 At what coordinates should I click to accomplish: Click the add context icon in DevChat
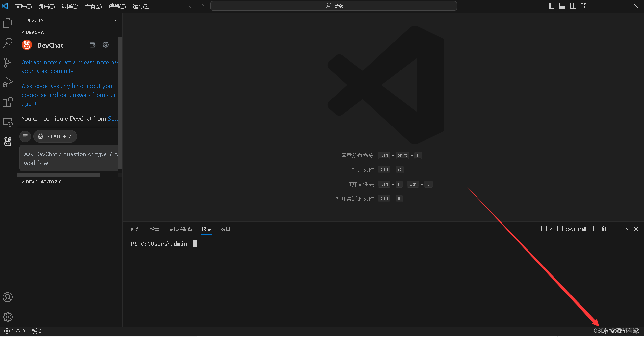(x=25, y=136)
